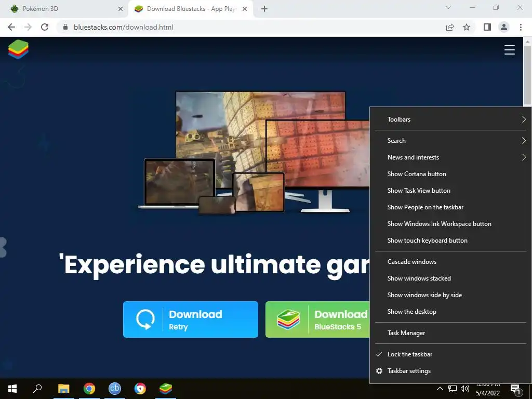Open the Windows Start menu
This screenshot has height=399, width=532.
tap(12, 389)
